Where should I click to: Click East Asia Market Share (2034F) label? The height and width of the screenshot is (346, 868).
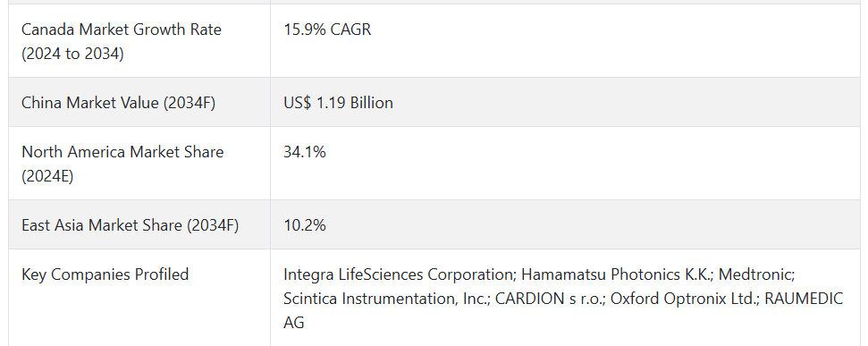coord(131,225)
